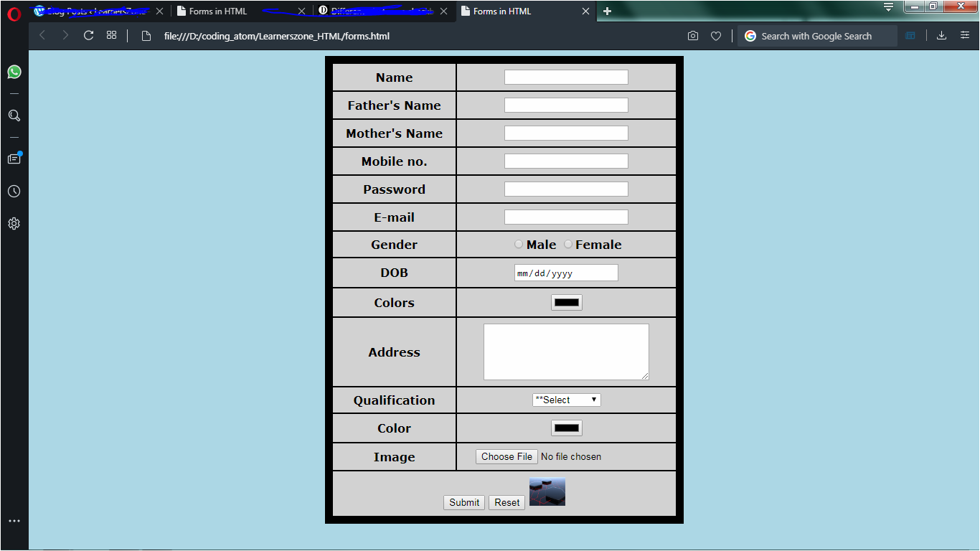
Task: Select the Male radio button
Action: coord(519,245)
